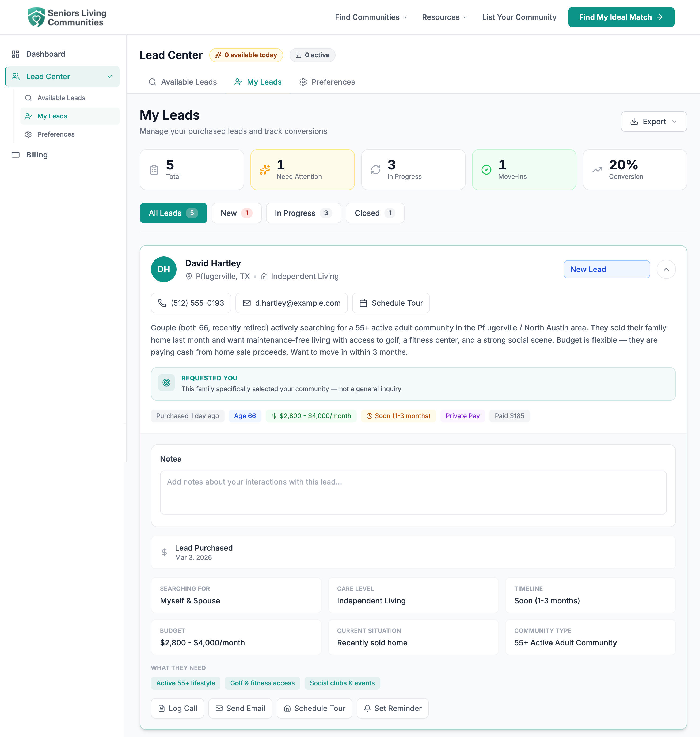Screen dimensions: 700x737
Task: Click the Set Reminder bell icon
Action: coord(368,708)
